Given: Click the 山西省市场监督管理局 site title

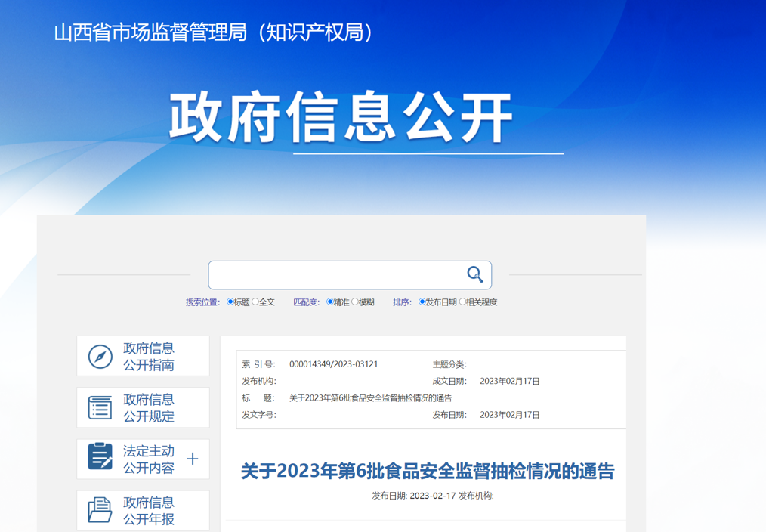Looking at the screenshot, I should point(214,32).
